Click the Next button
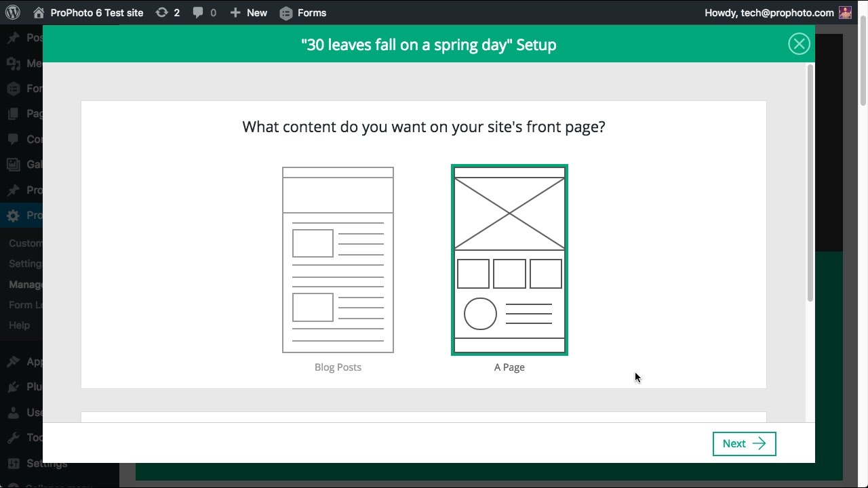Viewport: 868px width, 488px height. 744,443
